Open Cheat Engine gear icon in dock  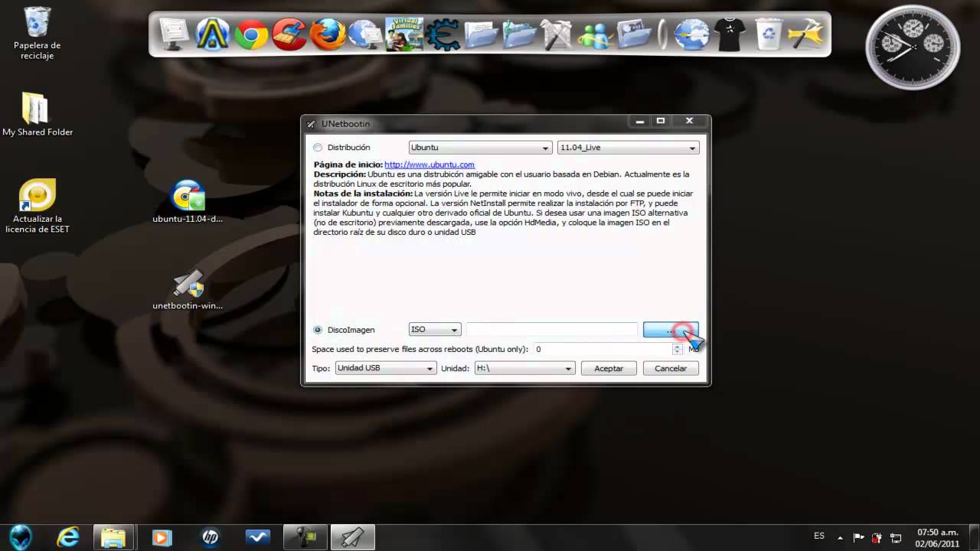[443, 34]
